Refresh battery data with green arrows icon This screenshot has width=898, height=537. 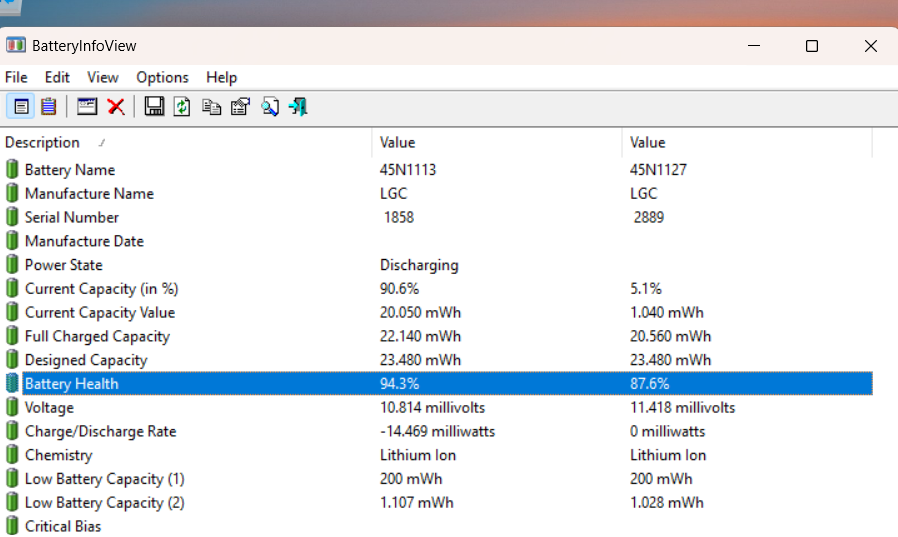[182, 106]
